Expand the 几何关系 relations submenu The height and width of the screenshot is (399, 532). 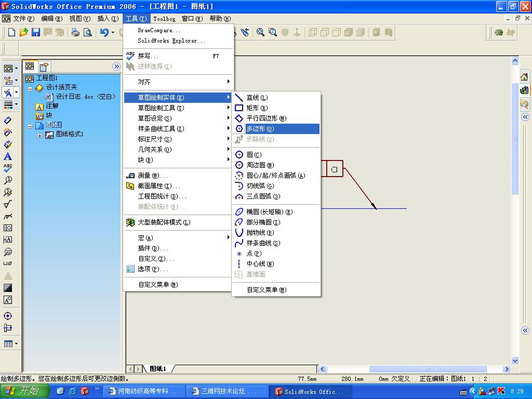click(179, 149)
